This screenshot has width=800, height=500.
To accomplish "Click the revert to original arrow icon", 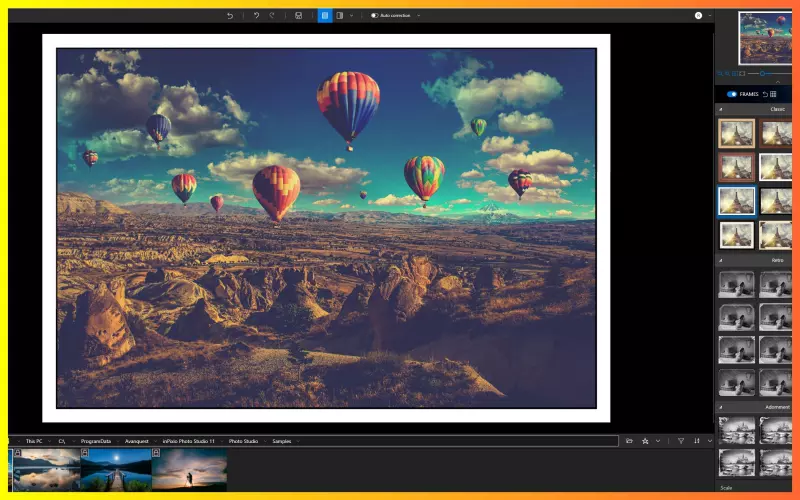I will coord(230,16).
